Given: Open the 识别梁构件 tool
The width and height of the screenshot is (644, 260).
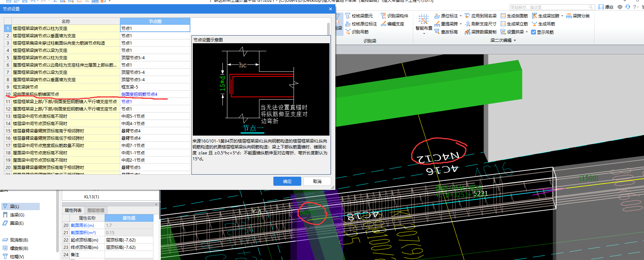Looking at the screenshot, I should point(394,16).
